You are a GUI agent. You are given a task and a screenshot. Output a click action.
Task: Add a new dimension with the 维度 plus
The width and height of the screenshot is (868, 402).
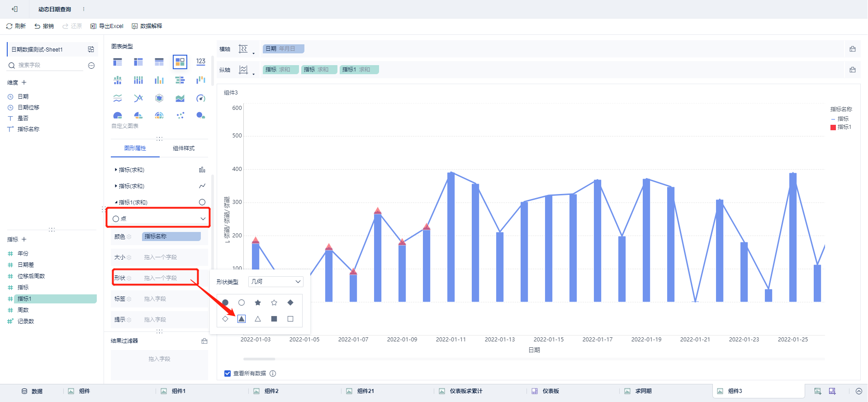coord(24,82)
